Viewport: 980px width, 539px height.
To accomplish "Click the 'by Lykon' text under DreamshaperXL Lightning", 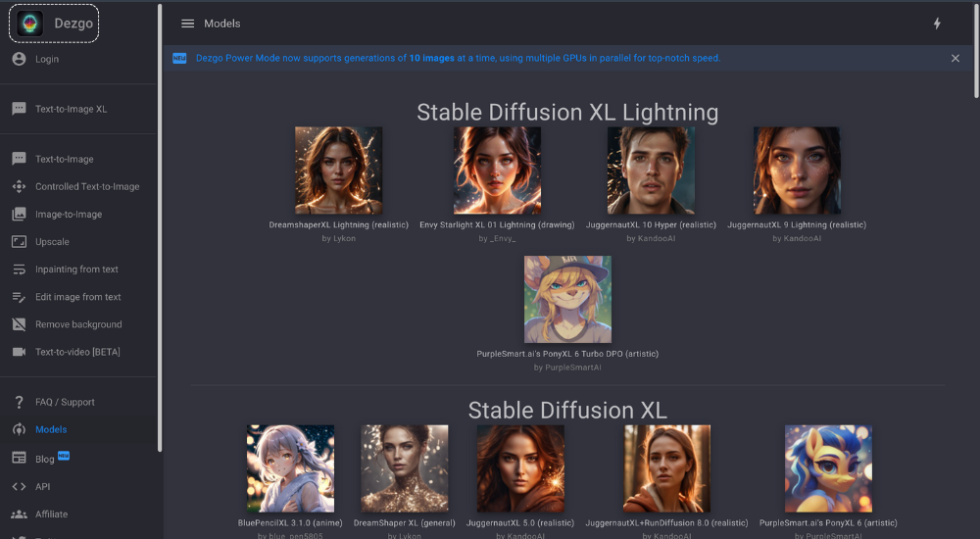I will (339, 238).
